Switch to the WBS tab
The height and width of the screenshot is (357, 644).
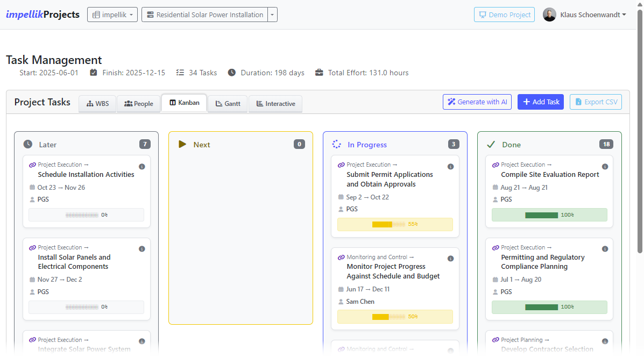[x=98, y=104]
